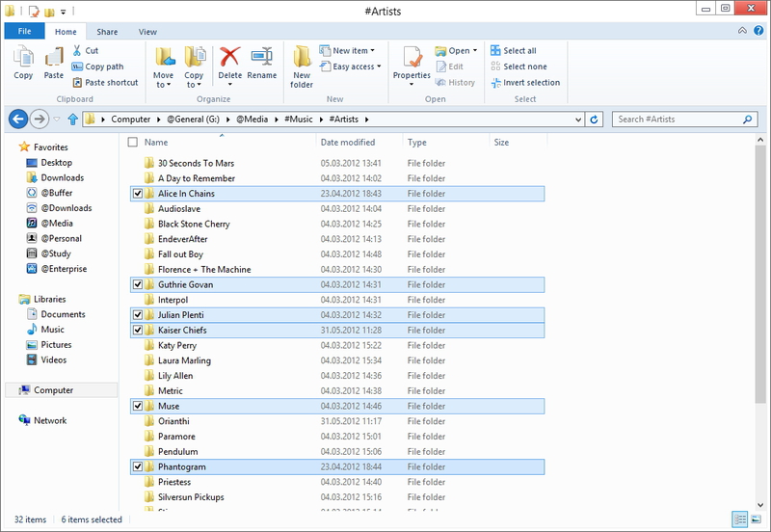
Task: Open the Open button dropdown arrow
Action: pyautogui.click(x=475, y=51)
